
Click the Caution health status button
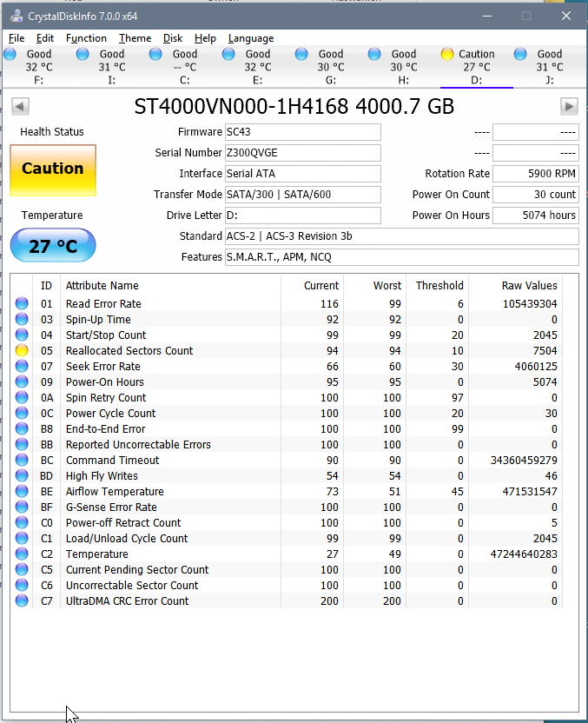53,169
